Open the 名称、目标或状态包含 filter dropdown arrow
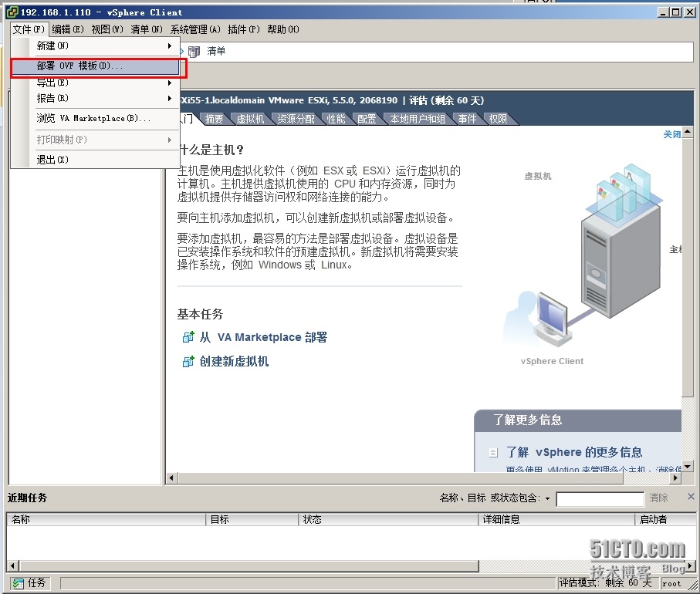The height and width of the screenshot is (594, 700). [x=547, y=498]
